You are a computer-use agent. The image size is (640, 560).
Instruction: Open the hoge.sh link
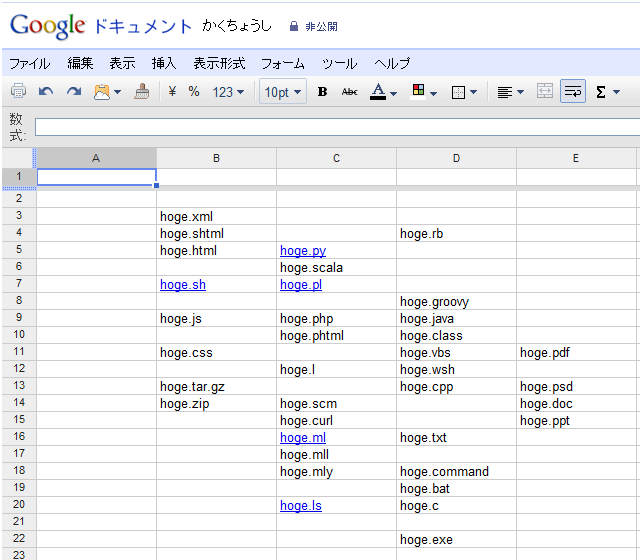click(183, 284)
